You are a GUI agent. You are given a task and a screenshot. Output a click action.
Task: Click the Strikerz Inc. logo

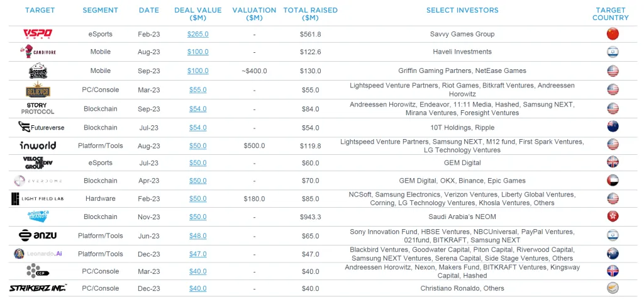(x=37, y=288)
